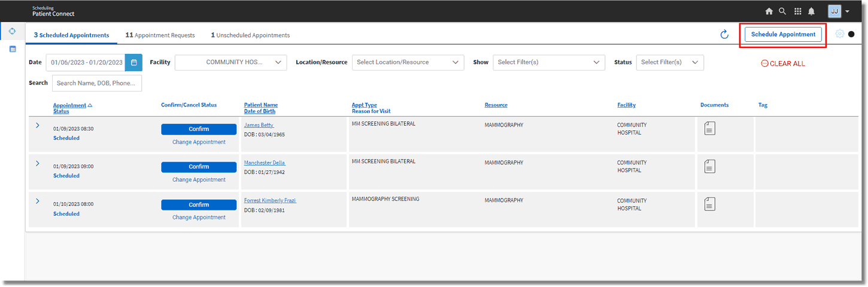Open the Show filter dropdown
This screenshot has width=868, height=287.
549,62
